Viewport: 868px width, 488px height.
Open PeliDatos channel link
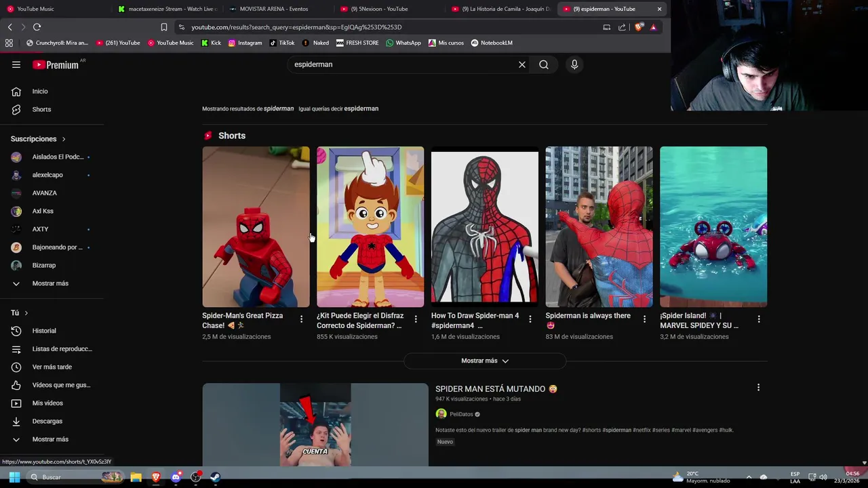coord(461,414)
